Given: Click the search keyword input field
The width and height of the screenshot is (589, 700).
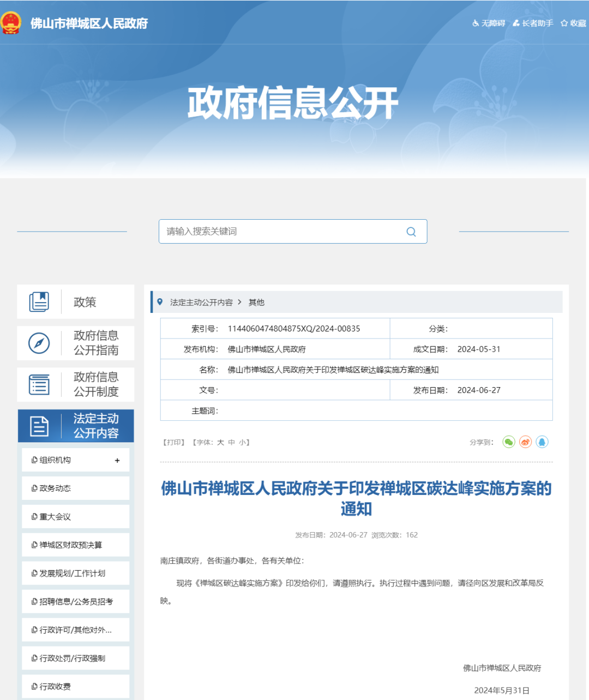Looking at the screenshot, I should coord(281,232).
